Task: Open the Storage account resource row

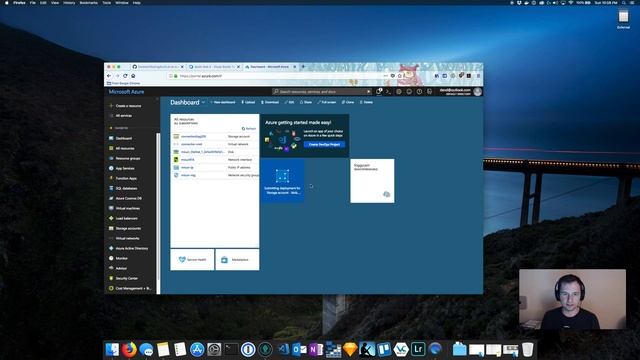Action: pyautogui.click(x=215, y=136)
